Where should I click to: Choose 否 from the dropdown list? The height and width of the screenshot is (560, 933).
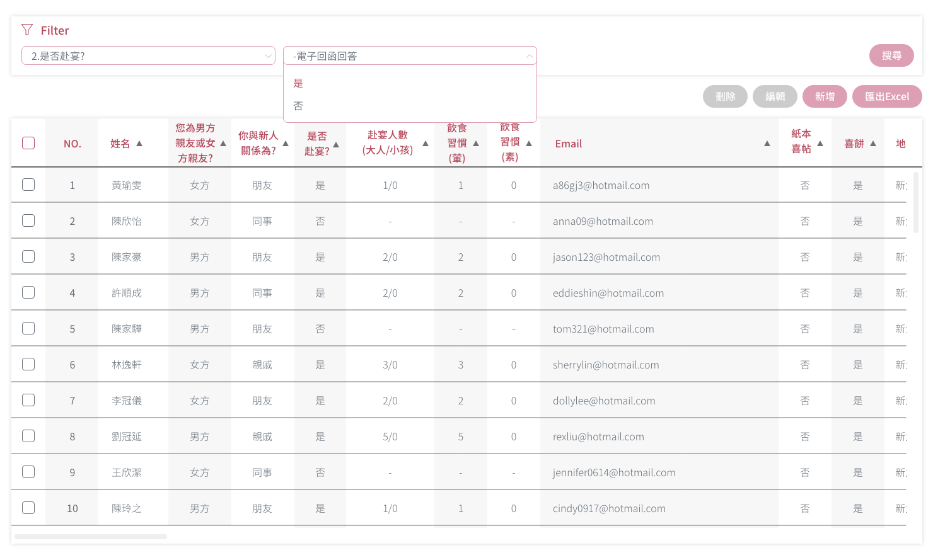298,106
